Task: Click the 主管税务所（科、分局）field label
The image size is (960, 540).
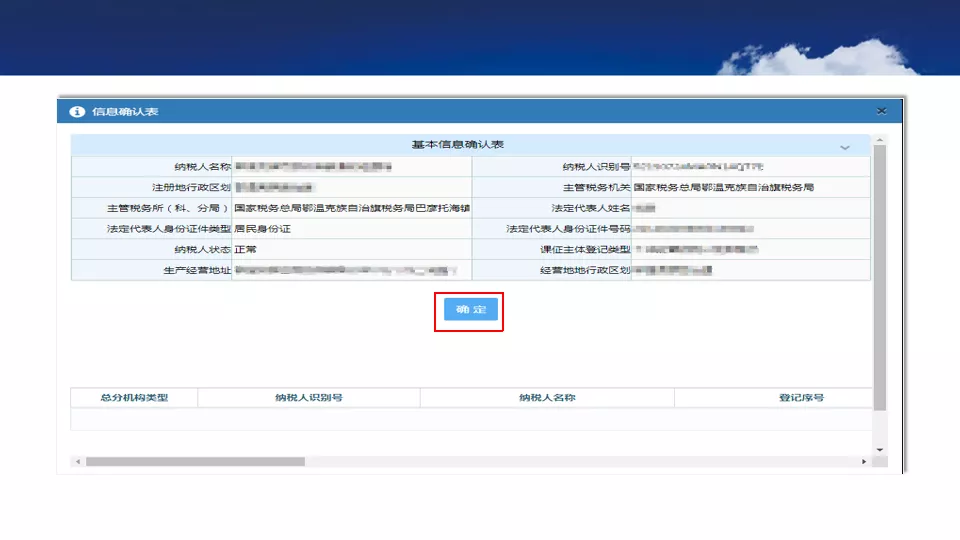Action: click(x=168, y=208)
